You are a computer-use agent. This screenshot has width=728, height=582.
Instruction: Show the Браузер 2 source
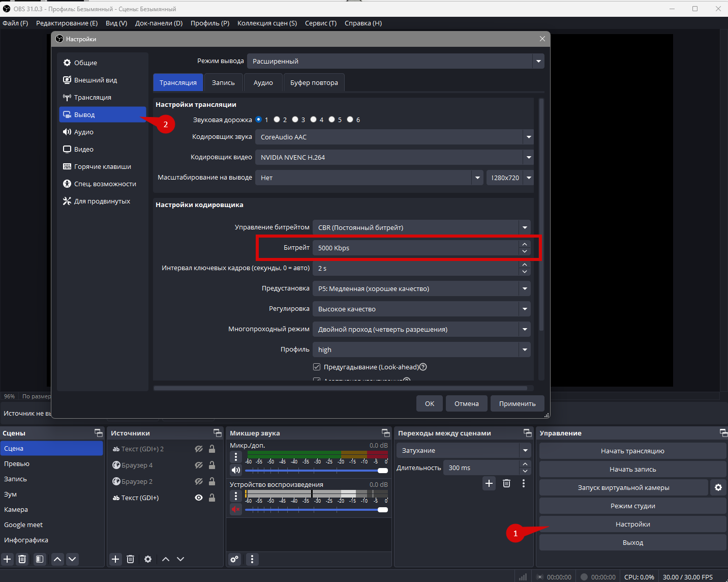(199, 481)
